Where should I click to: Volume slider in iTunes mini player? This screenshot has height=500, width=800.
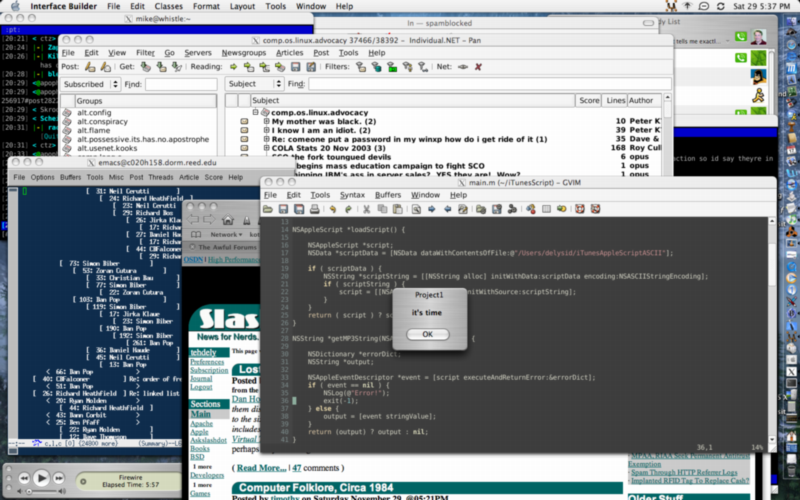(x=41, y=491)
